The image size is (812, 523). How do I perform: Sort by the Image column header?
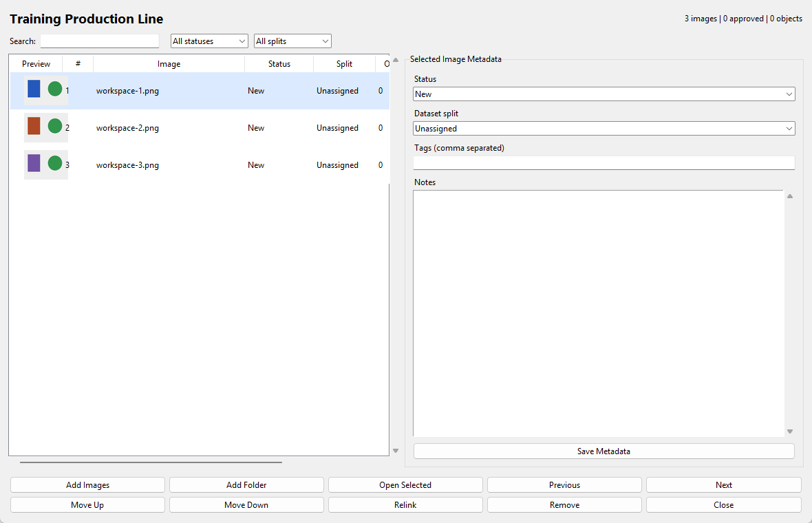point(169,64)
